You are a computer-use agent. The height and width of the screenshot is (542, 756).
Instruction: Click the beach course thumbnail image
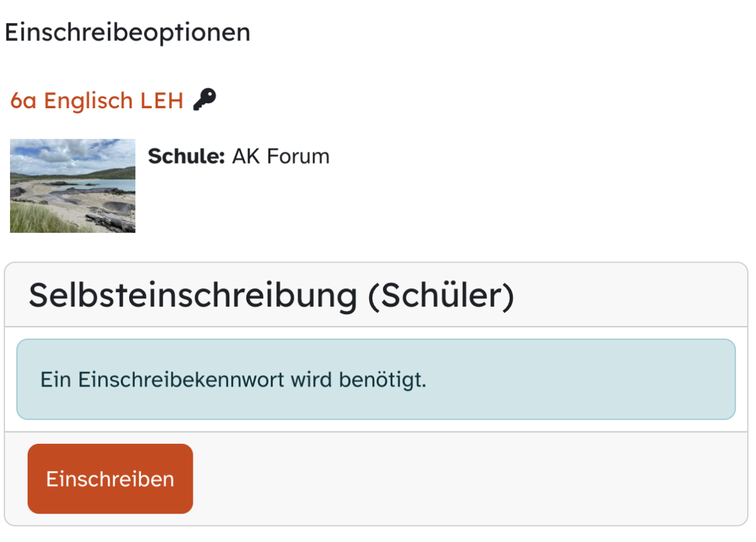pyautogui.click(x=72, y=186)
